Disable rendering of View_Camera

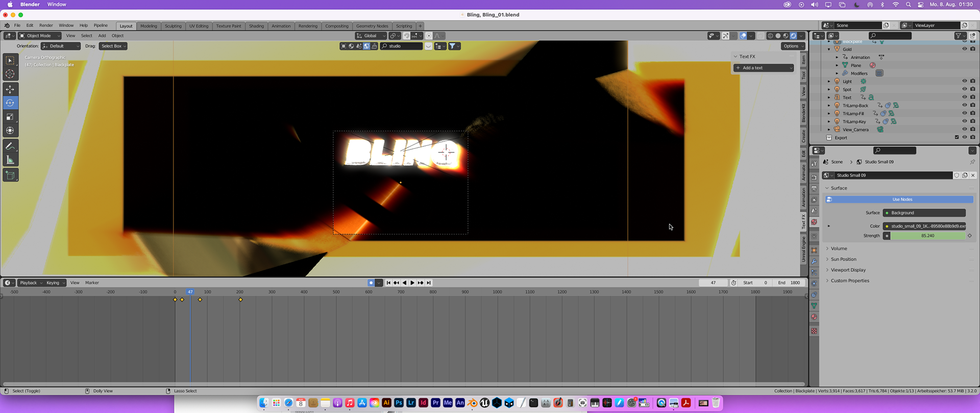pos(973,130)
